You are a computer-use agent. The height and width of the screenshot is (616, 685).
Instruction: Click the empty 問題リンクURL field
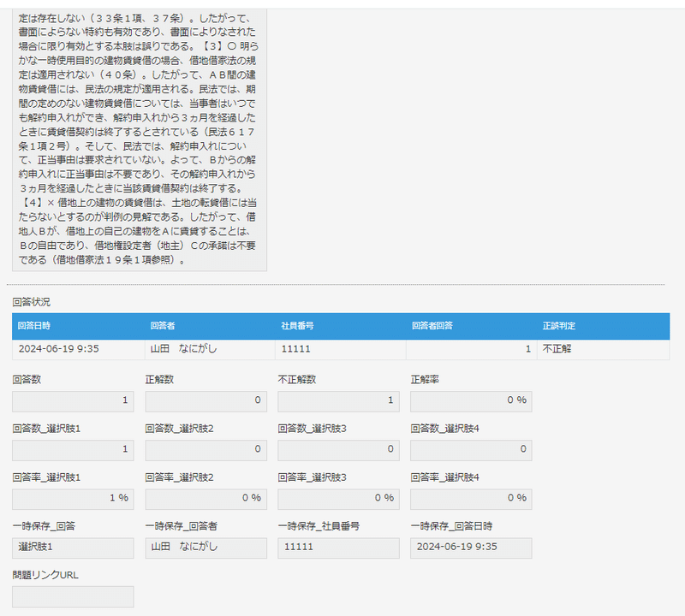tap(73, 597)
